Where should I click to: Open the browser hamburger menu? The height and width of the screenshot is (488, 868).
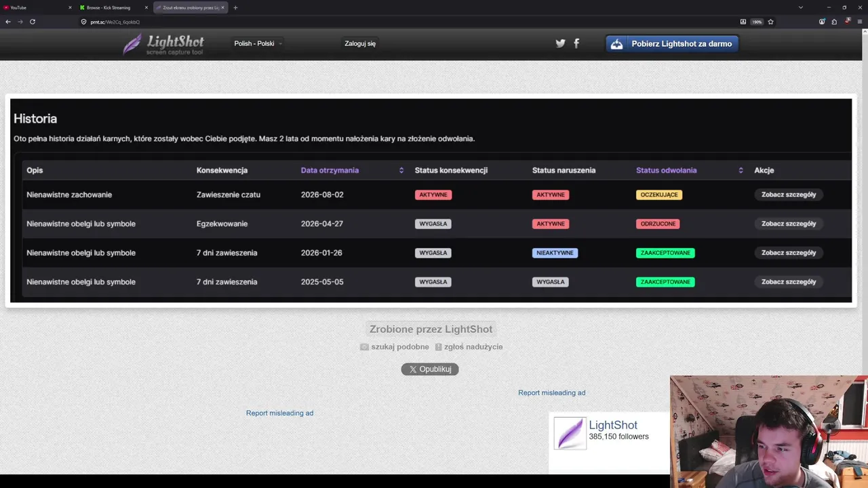(x=860, y=22)
